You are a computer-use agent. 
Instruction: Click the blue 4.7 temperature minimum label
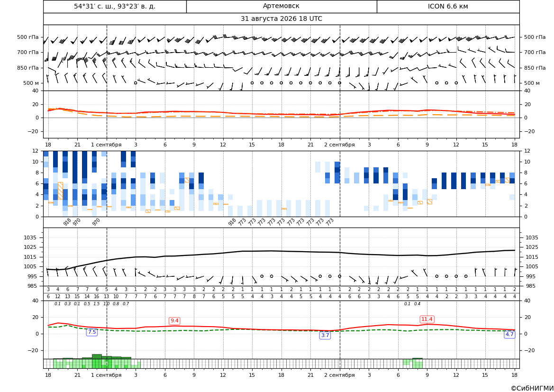click(509, 334)
